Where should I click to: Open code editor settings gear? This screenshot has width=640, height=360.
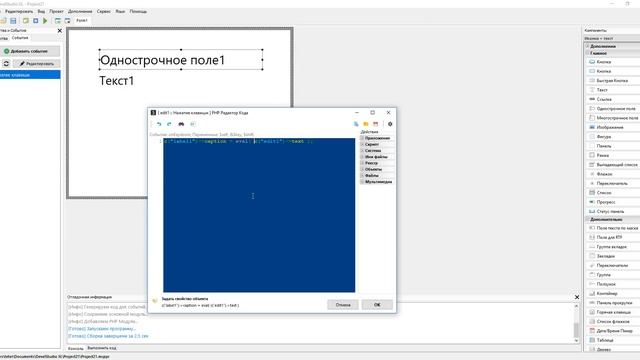pyautogui.click(x=390, y=124)
